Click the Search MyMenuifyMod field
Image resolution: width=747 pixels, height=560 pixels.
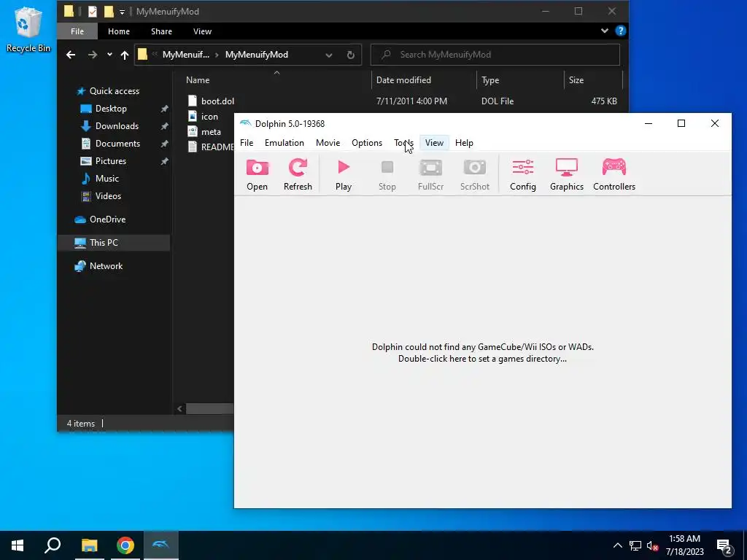[x=495, y=55]
